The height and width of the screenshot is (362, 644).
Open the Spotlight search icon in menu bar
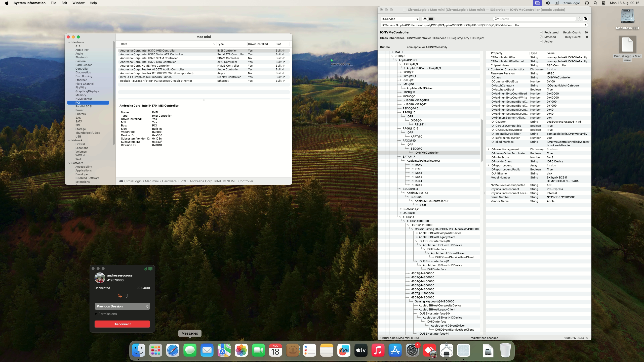coord(595,3)
